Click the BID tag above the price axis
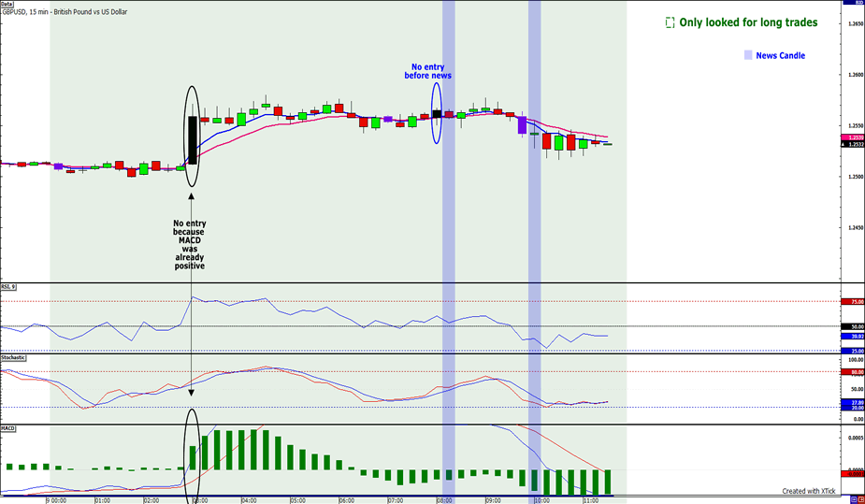Screen dimensions: 865x504 pyautogui.click(x=854, y=2)
